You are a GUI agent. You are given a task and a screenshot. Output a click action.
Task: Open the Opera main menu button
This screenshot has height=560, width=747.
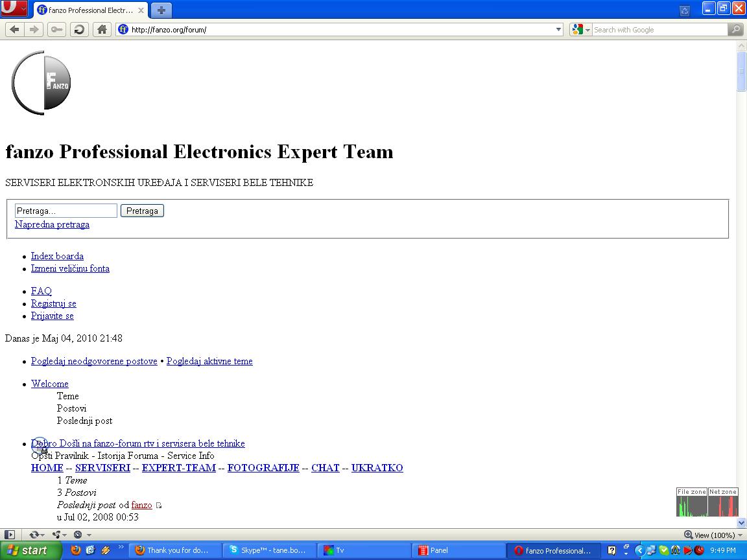pos(14,9)
